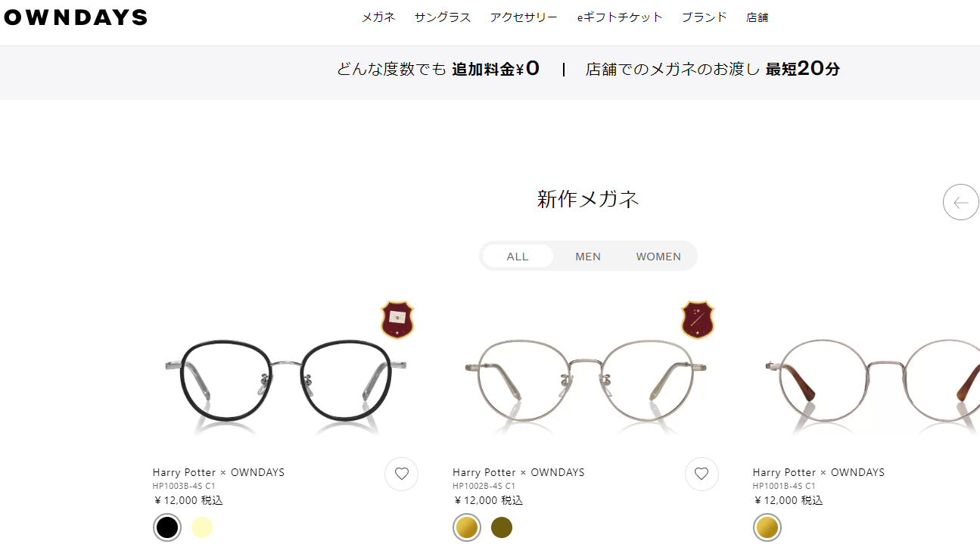Click the previous arrow carousel button
The image size is (980, 560).
pyautogui.click(x=961, y=202)
